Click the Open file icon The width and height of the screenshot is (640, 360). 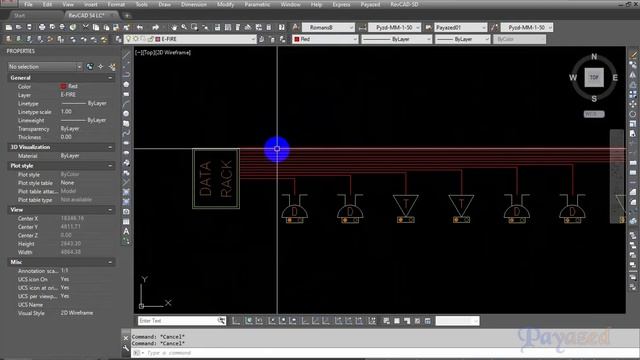click(x=19, y=27)
